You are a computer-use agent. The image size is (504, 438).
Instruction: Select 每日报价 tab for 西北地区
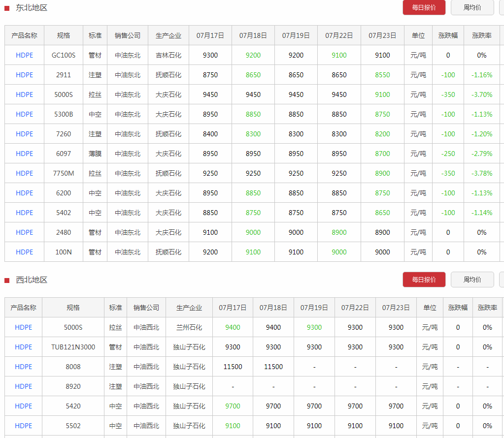point(424,280)
